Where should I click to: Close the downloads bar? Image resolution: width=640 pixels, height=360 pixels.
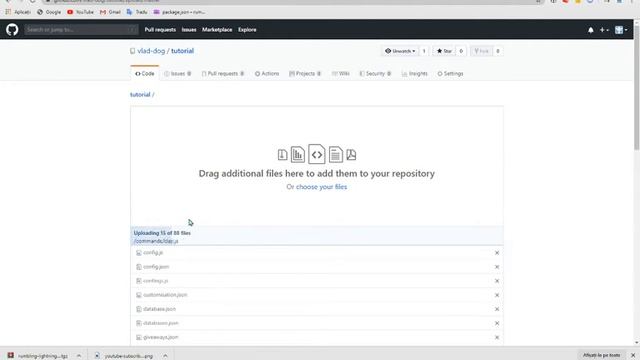tap(633, 356)
